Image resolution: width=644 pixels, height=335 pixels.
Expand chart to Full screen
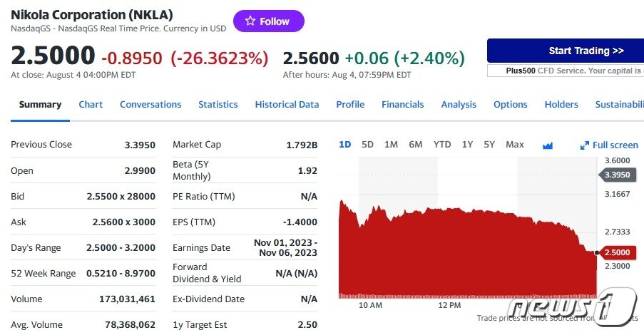click(x=610, y=145)
